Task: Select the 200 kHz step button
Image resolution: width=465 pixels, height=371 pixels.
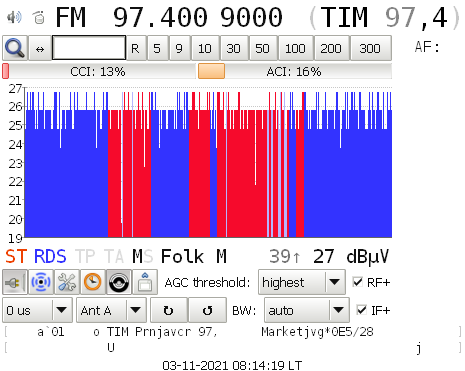Action: pos(331,49)
